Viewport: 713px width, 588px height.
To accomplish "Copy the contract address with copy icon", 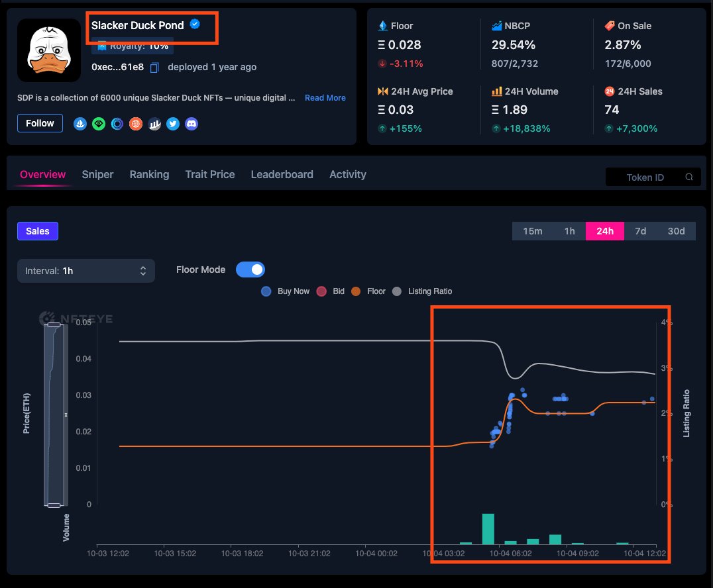I will click(154, 68).
